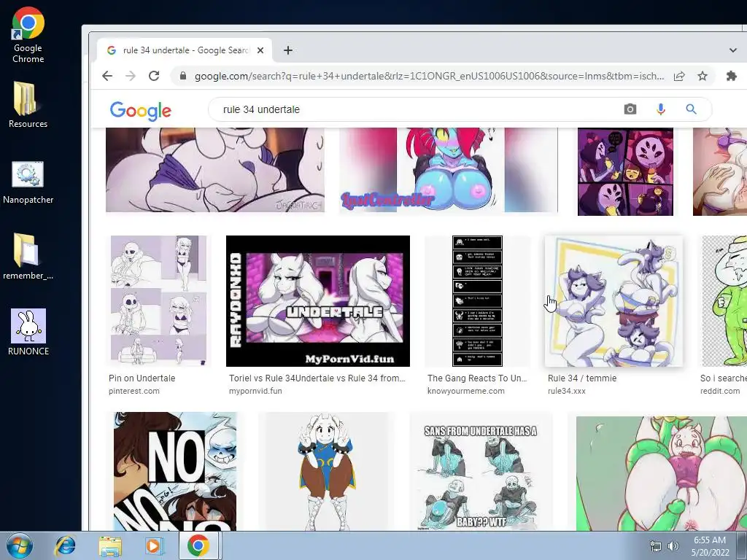Screen dimensions: 747x560
Task: Share this page using the share icon
Action: [679, 76]
